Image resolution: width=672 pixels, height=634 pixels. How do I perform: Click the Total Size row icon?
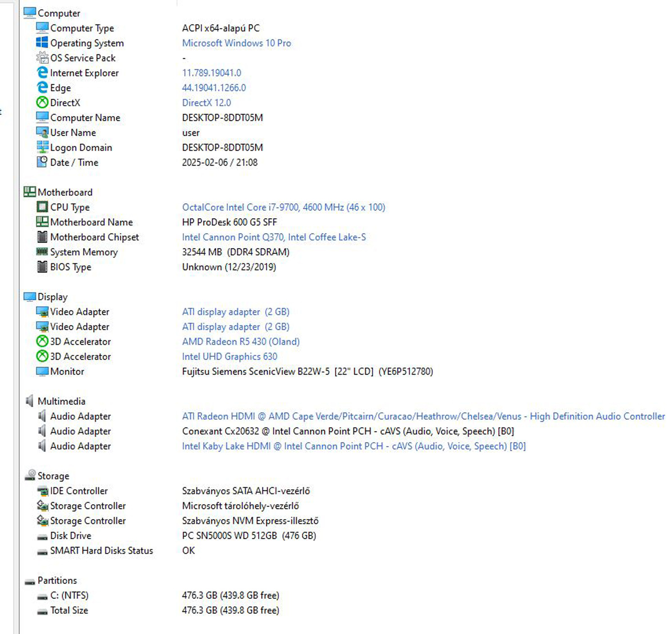pos(42,611)
